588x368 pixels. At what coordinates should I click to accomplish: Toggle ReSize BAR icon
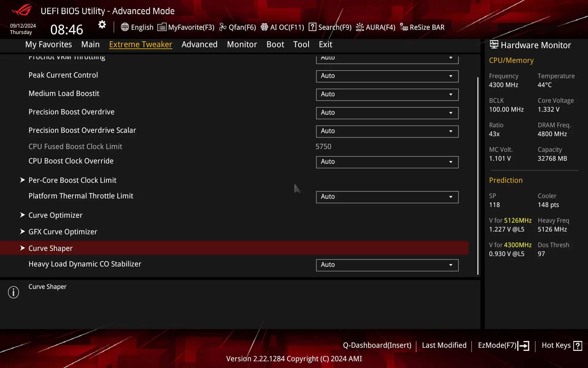click(404, 27)
